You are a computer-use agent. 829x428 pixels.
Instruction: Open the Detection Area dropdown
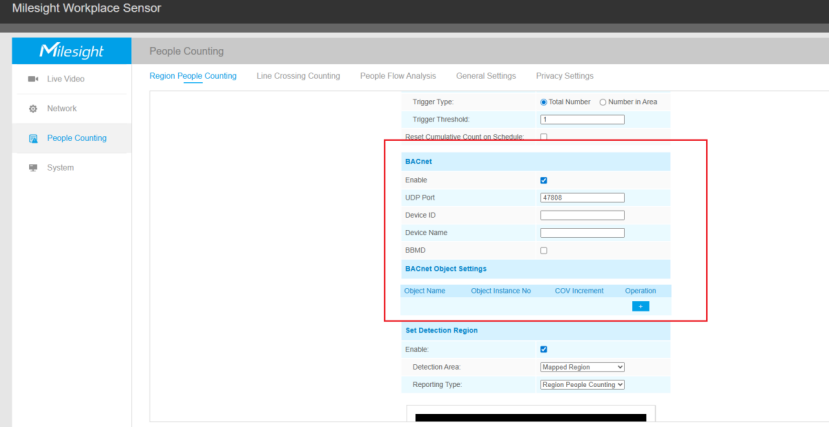point(582,367)
